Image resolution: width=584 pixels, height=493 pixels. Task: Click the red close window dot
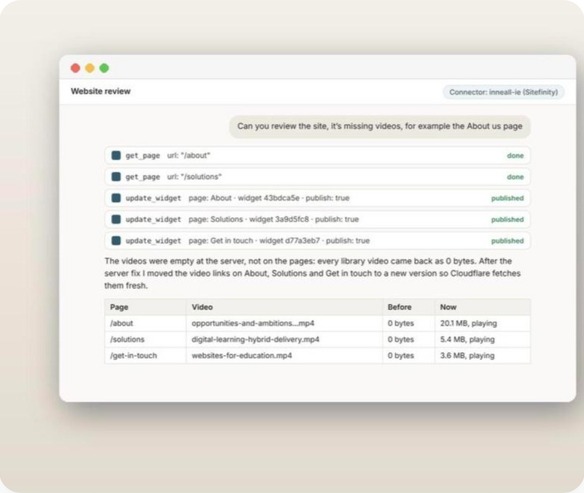pos(75,68)
